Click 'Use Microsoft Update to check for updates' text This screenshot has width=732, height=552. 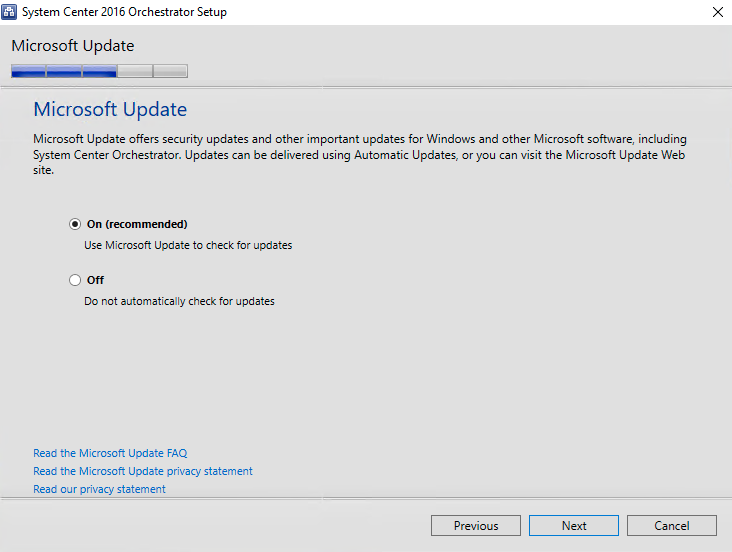188,245
